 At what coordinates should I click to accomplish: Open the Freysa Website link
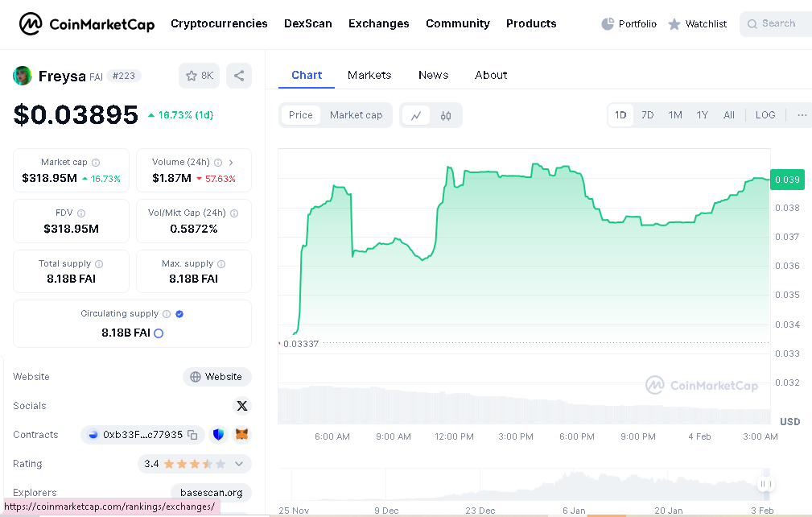[x=217, y=377]
